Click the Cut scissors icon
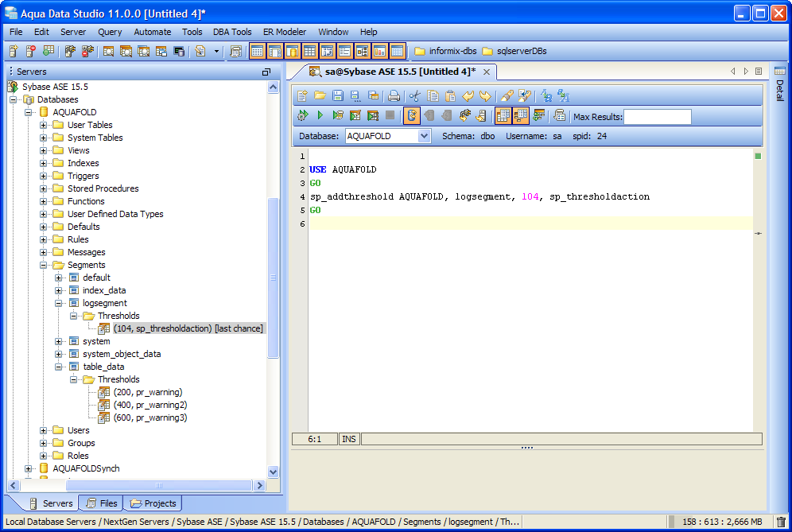The width and height of the screenshot is (792, 532). pyautogui.click(x=415, y=95)
